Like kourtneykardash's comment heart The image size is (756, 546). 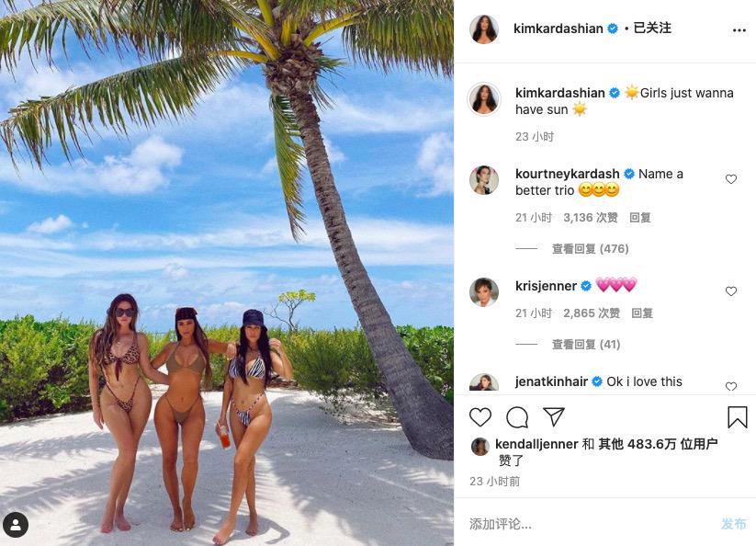[731, 179]
